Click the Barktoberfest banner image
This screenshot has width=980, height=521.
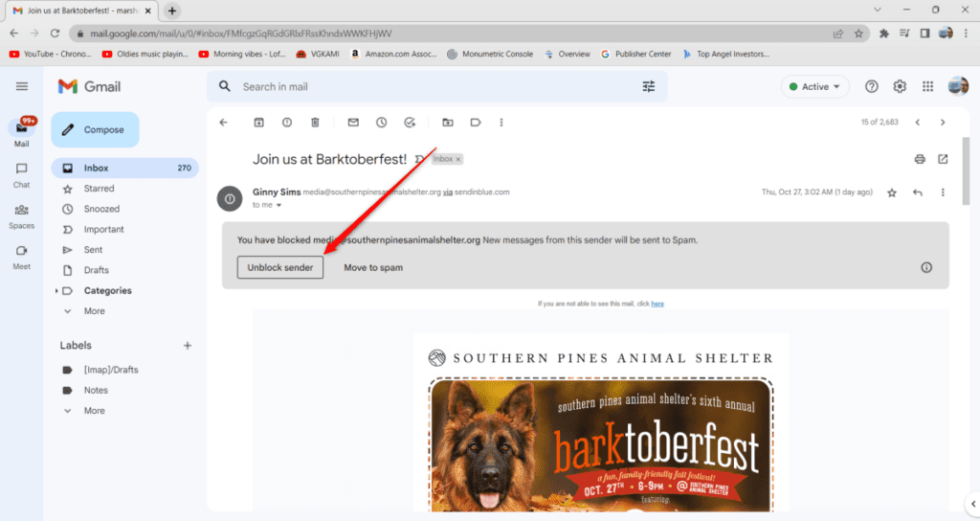[601, 444]
